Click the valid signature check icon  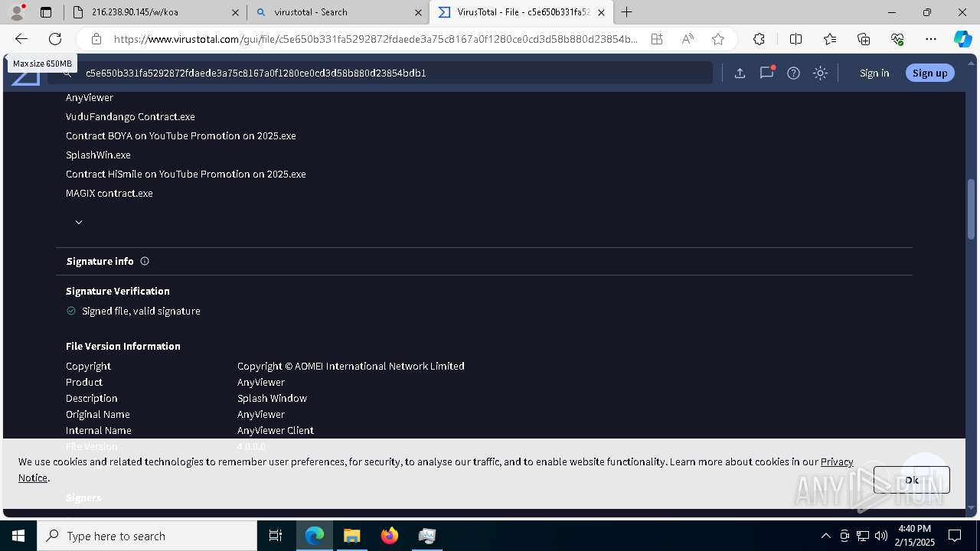(71, 311)
